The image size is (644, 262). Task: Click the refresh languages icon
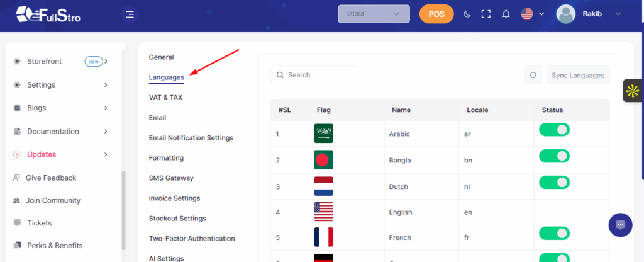(533, 75)
